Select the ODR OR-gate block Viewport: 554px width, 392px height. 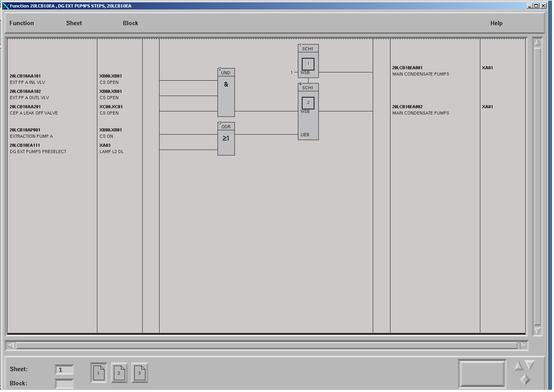click(x=226, y=139)
